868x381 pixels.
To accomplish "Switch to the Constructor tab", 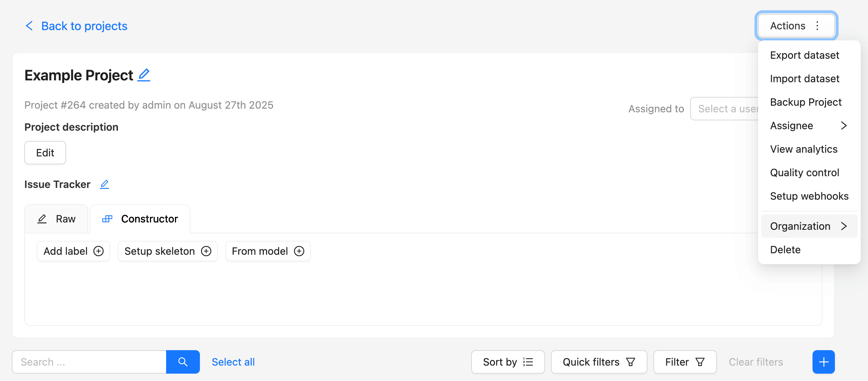I will pos(140,219).
